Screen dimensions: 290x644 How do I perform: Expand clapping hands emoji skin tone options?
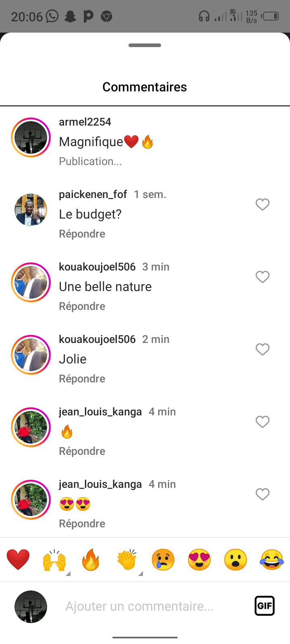tap(140, 573)
